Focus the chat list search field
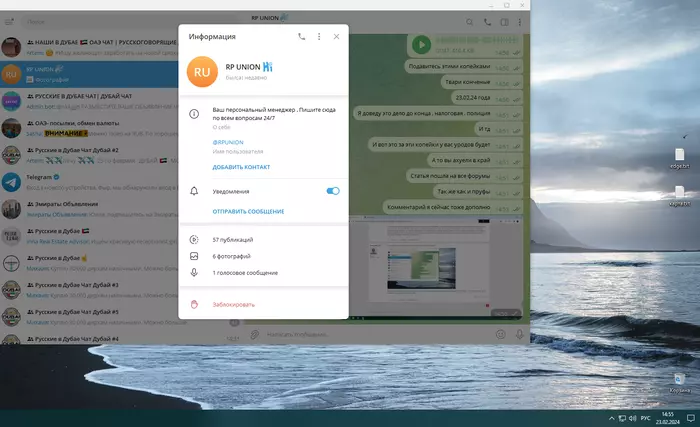This screenshot has width=700, height=427. (x=129, y=21)
